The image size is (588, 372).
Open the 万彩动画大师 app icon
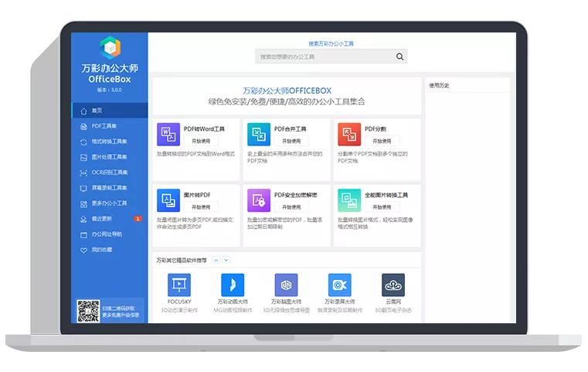[x=233, y=285]
